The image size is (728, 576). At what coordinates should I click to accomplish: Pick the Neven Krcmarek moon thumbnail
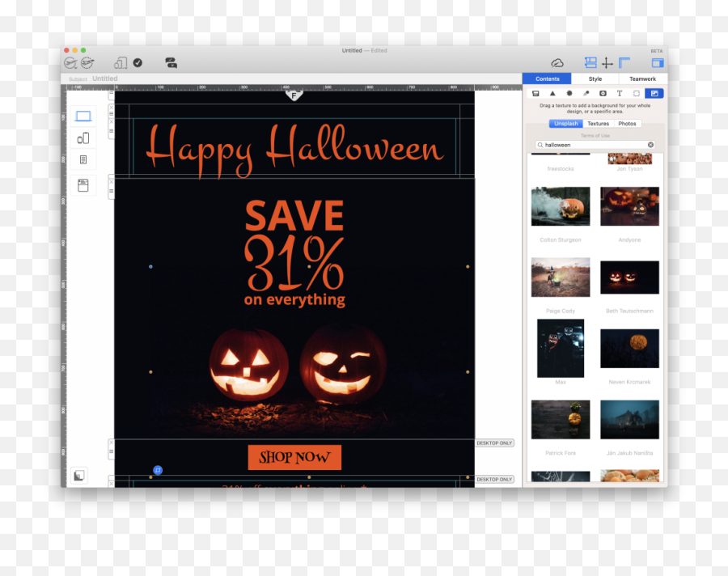tap(629, 349)
